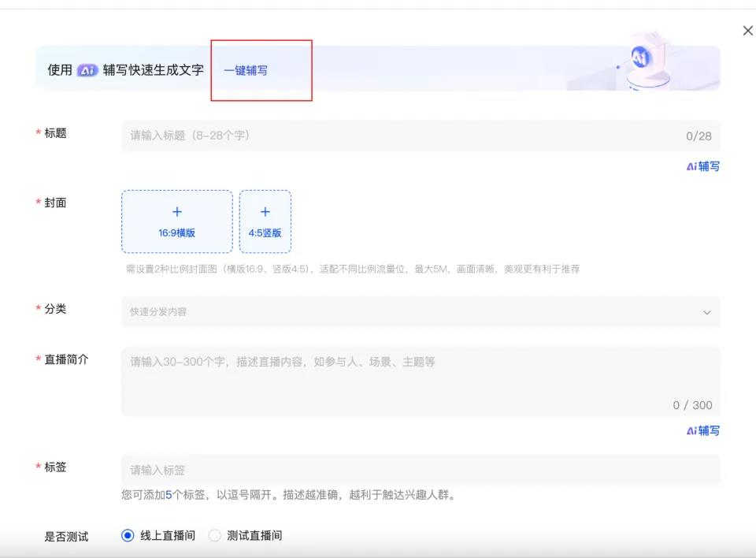Close the dialog with the X icon

[x=747, y=30]
